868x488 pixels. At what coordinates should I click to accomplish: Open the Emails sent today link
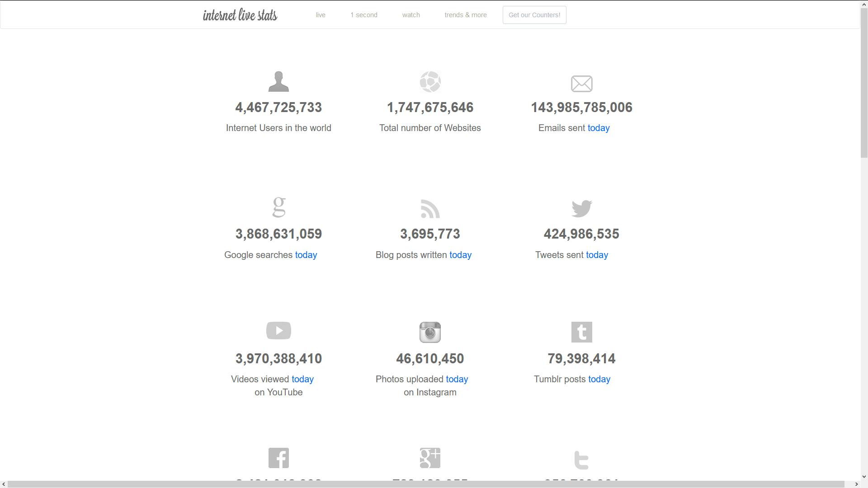599,128
